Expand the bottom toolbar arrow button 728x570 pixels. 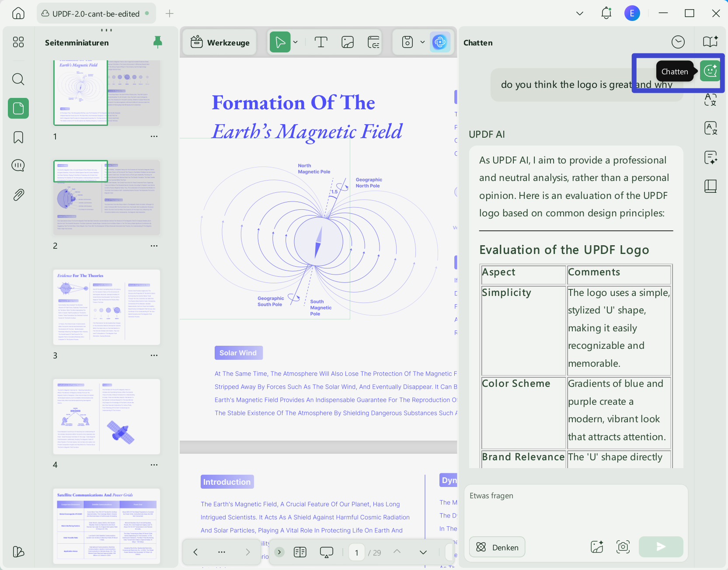tap(279, 552)
